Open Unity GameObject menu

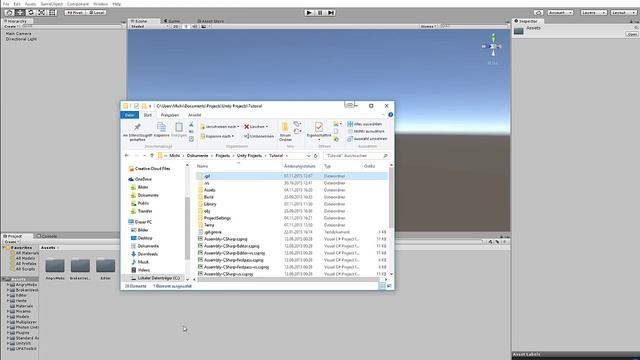(52, 4)
